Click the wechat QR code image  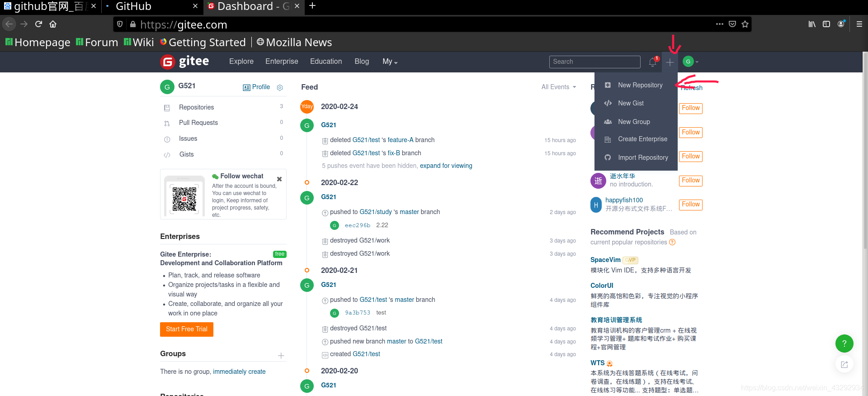(x=184, y=198)
